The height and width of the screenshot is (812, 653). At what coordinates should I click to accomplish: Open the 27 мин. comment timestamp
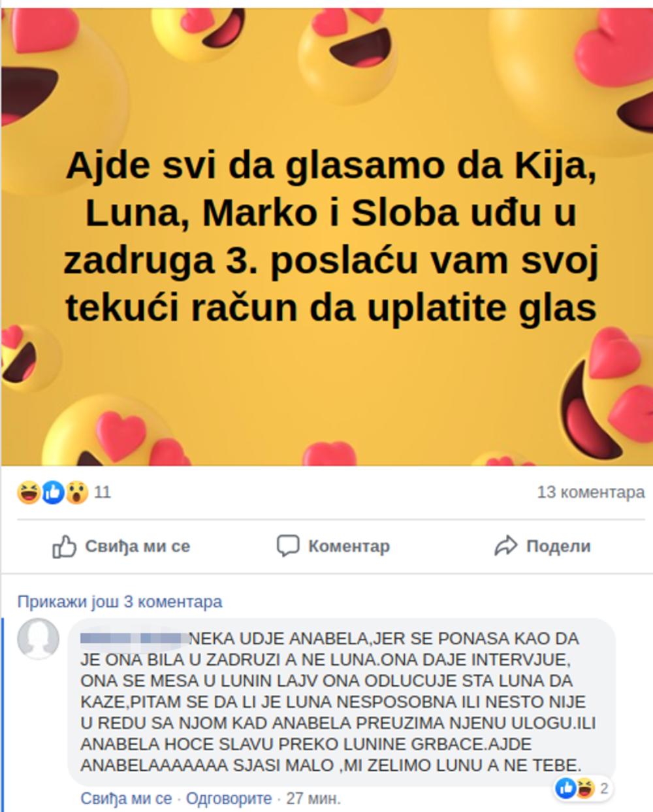coord(313,798)
